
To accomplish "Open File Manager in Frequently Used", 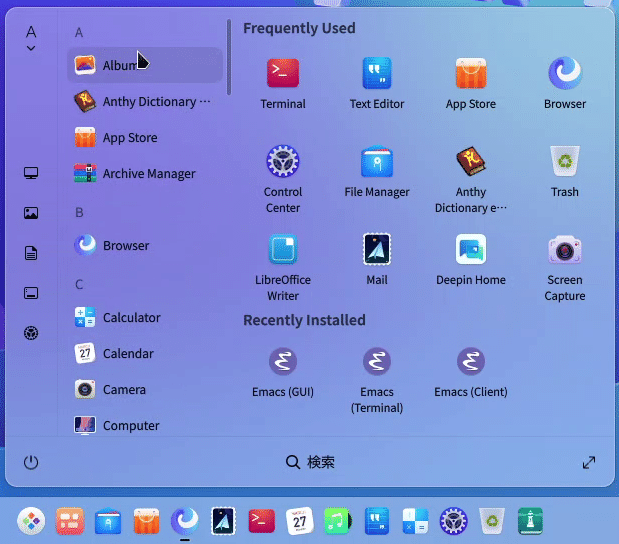I will point(377,171).
